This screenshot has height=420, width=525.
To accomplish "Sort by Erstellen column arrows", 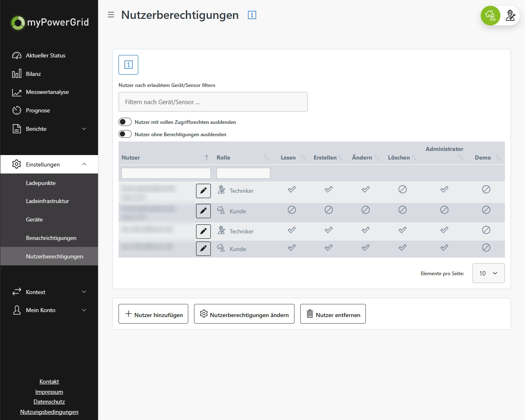I will click(340, 157).
